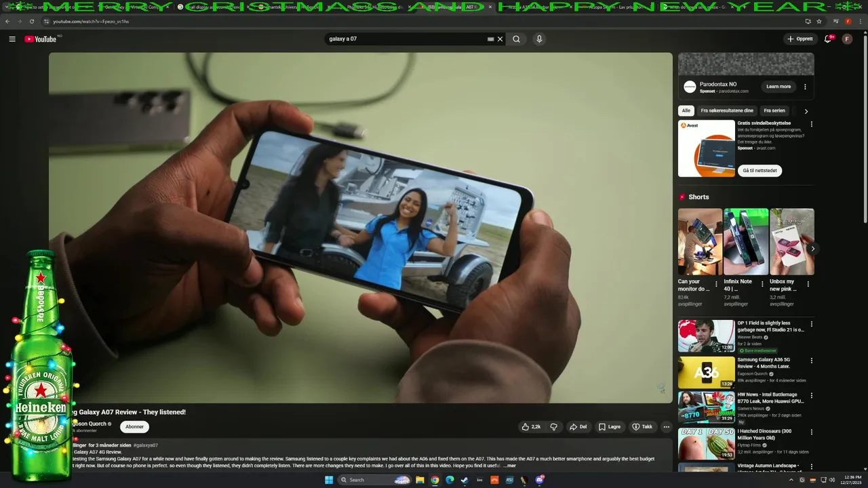Open more actions ellipsis under video

pyautogui.click(x=667, y=427)
